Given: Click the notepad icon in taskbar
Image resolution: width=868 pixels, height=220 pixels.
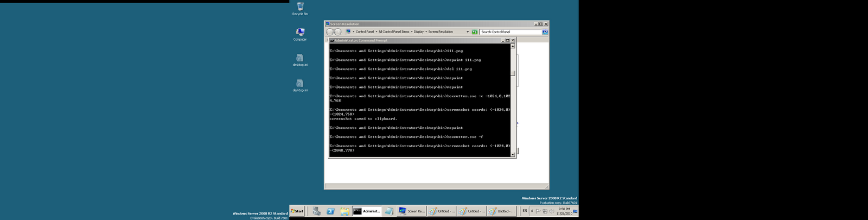Looking at the screenshot, I should coord(389,211).
